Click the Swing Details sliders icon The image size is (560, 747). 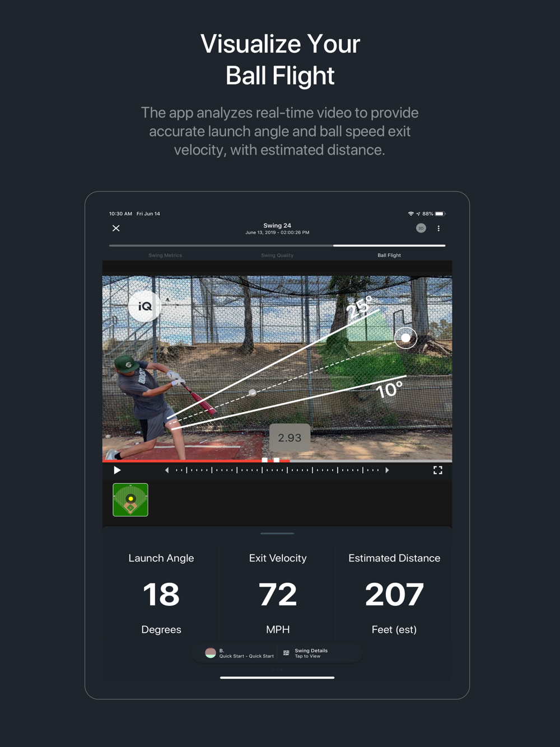(x=286, y=653)
